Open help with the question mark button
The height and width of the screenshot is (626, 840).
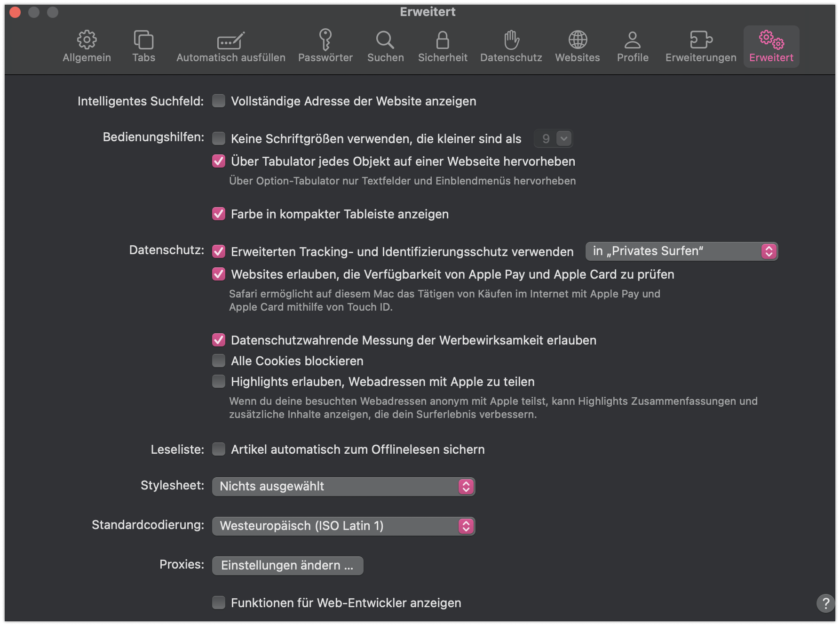tap(825, 603)
